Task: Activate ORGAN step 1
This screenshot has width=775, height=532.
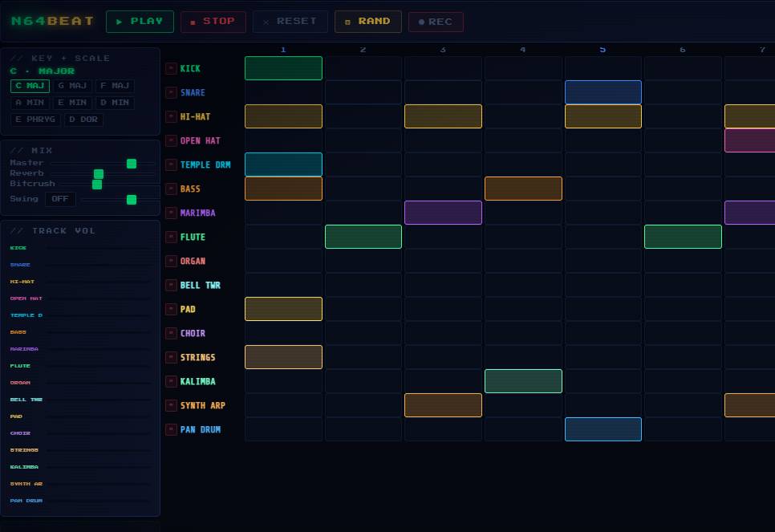Action: coord(284,261)
